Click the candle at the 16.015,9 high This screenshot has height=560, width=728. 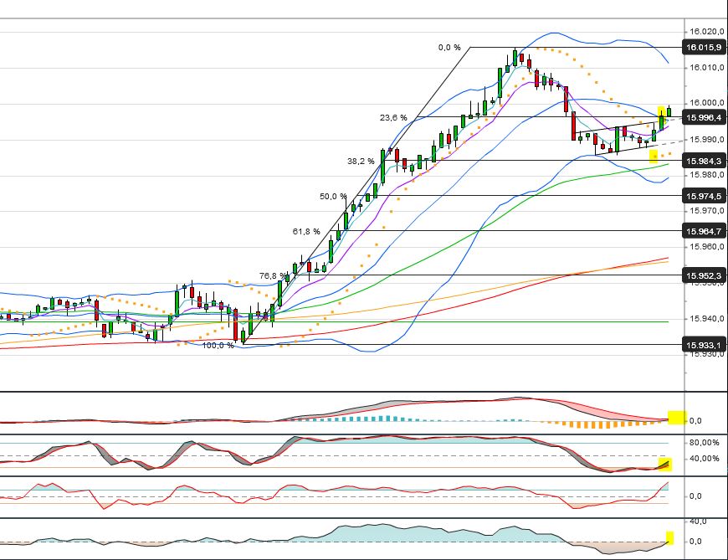pos(515,58)
